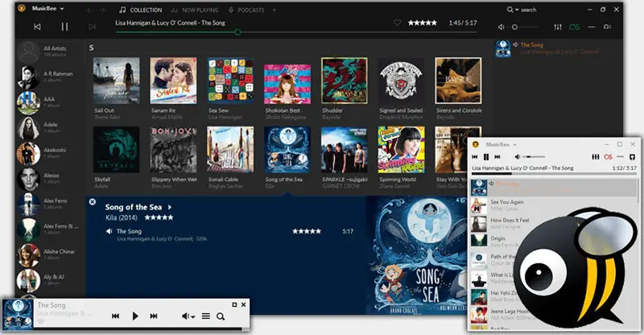The image size is (644, 335).
Task: Seek in the main window progress bar
Action: (x=296, y=32)
